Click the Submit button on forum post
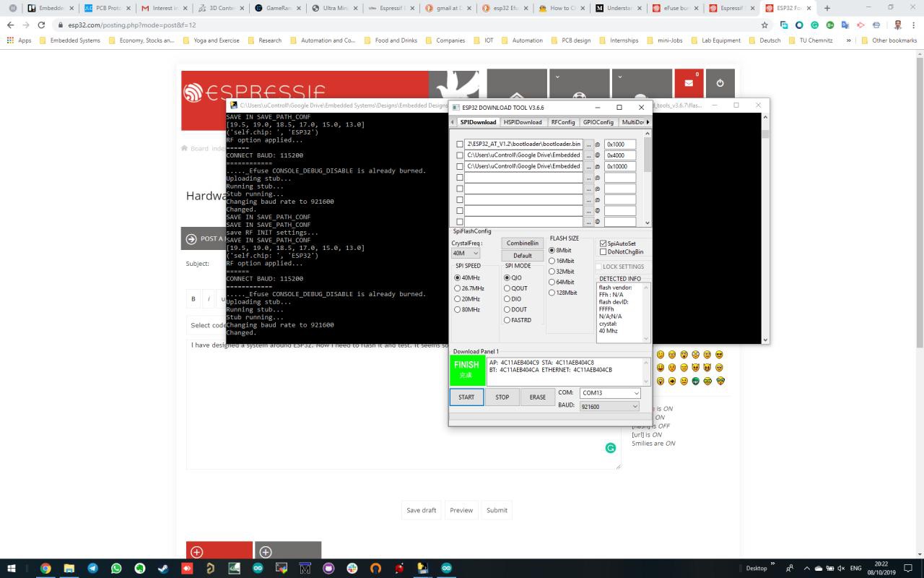Viewport: 924px width, 578px height. [x=497, y=510]
